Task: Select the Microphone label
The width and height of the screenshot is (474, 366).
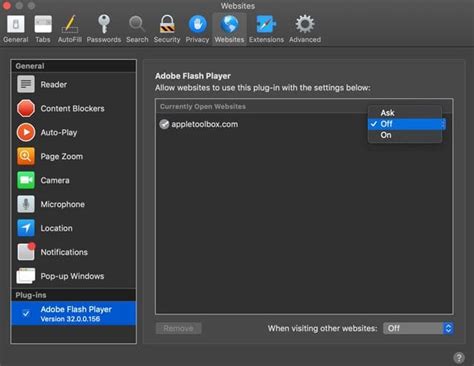Action: tap(63, 205)
